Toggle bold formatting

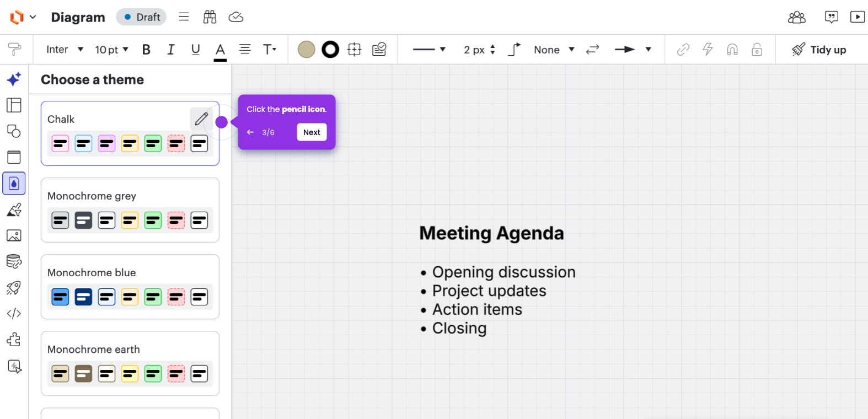click(146, 50)
